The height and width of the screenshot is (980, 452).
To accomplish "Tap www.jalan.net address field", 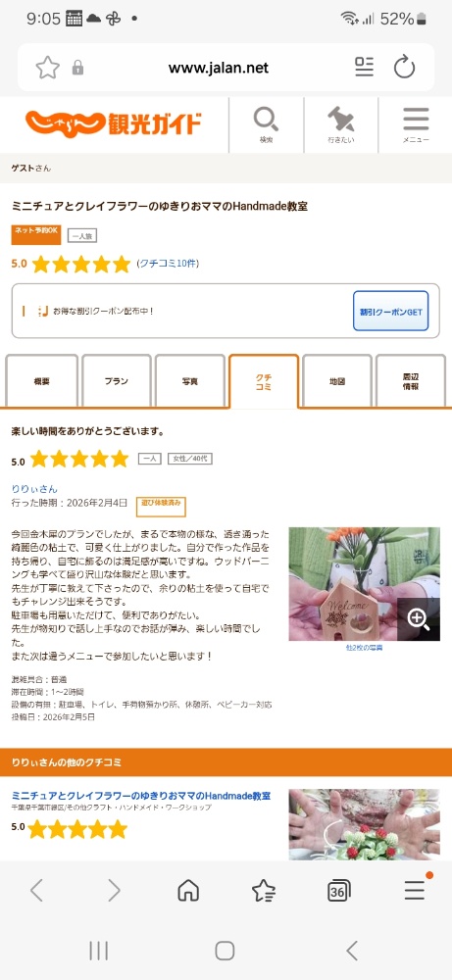I will pyautogui.click(x=219, y=68).
